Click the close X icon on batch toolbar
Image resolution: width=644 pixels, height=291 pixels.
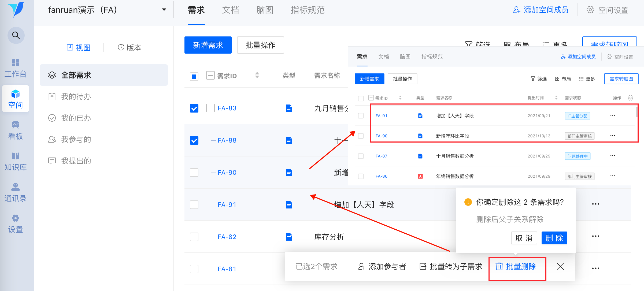click(x=560, y=266)
